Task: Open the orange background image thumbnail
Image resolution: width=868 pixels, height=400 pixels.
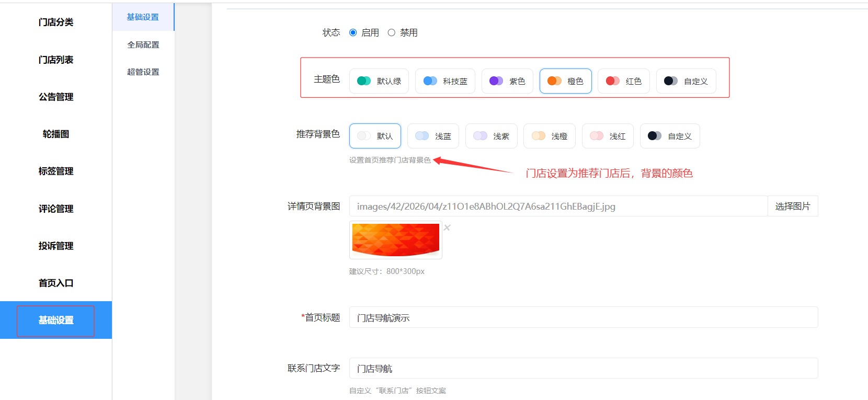Action: point(395,240)
